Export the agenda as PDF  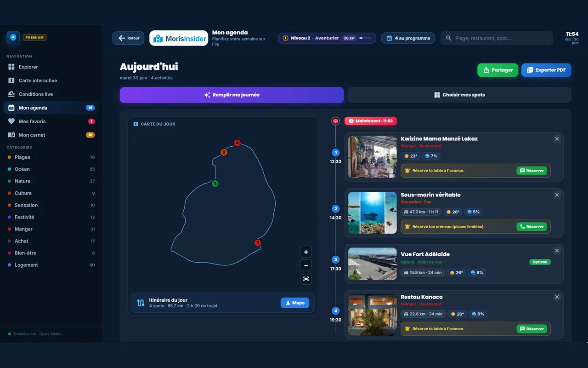[546, 70]
